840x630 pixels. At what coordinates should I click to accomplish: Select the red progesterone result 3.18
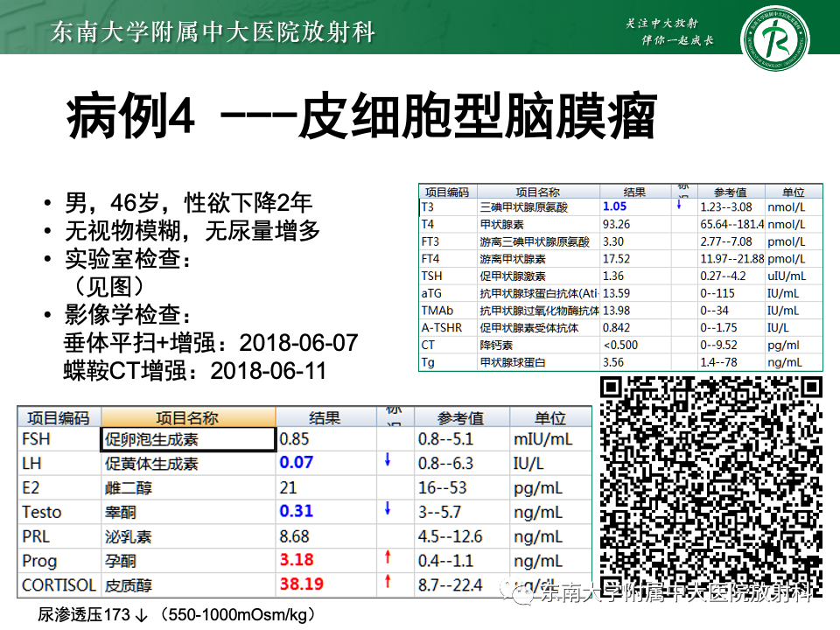click(297, 560)
